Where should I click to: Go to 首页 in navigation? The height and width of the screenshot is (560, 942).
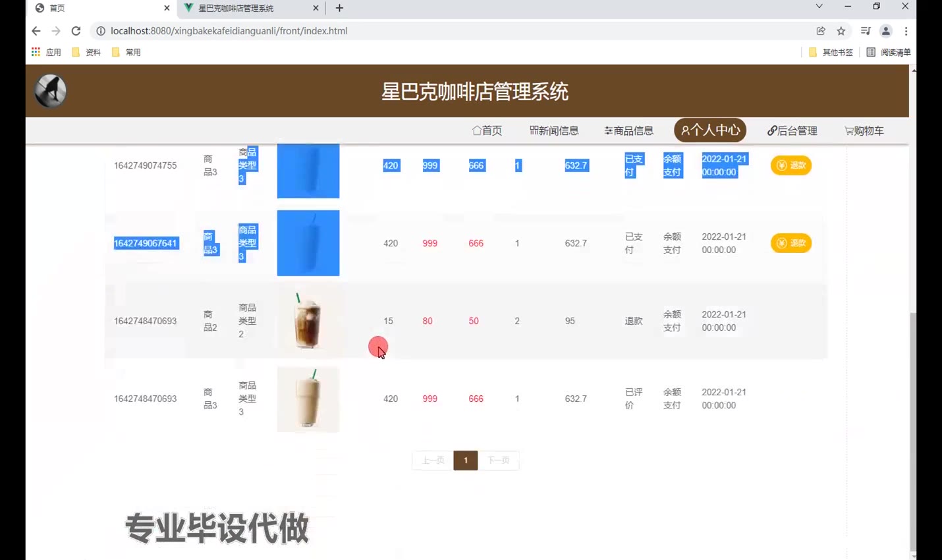pyautogui.click(x=487, y=130)
